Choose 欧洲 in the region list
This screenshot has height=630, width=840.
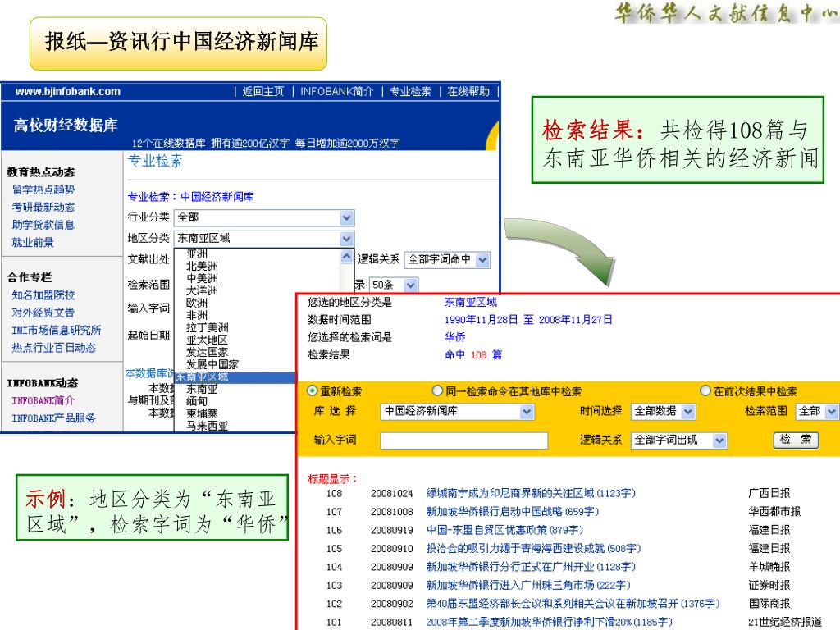[x=197, y=304]
